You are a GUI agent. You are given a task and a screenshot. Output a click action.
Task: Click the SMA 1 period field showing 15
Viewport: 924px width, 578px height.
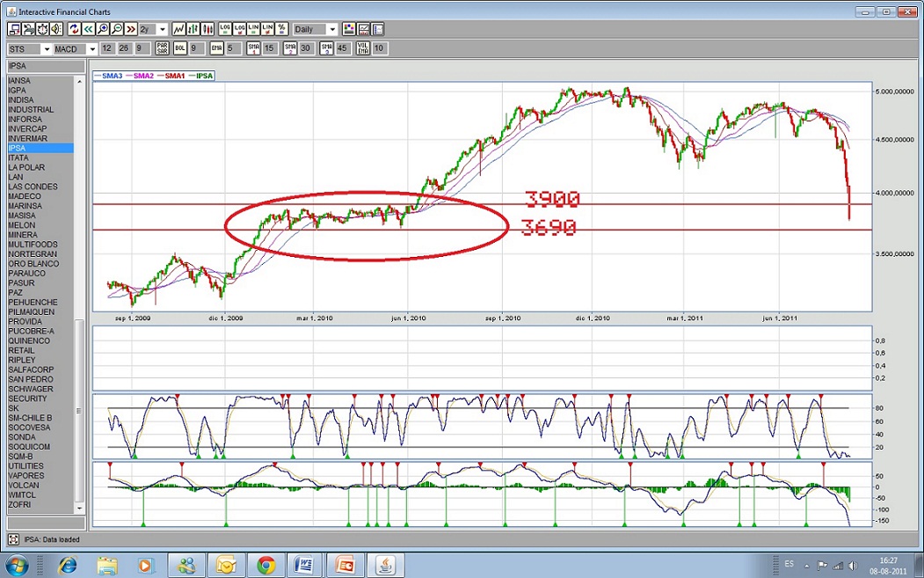coord(269,49)
